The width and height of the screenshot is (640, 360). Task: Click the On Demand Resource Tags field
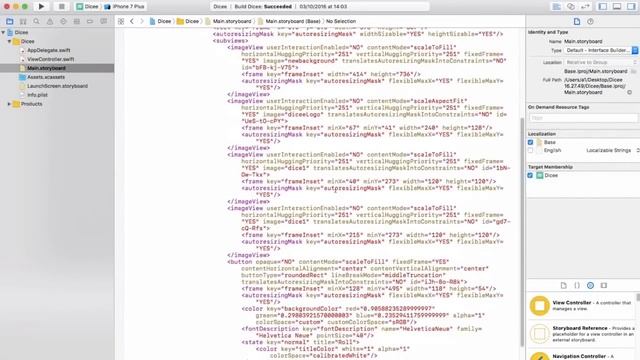click(583, 118)
